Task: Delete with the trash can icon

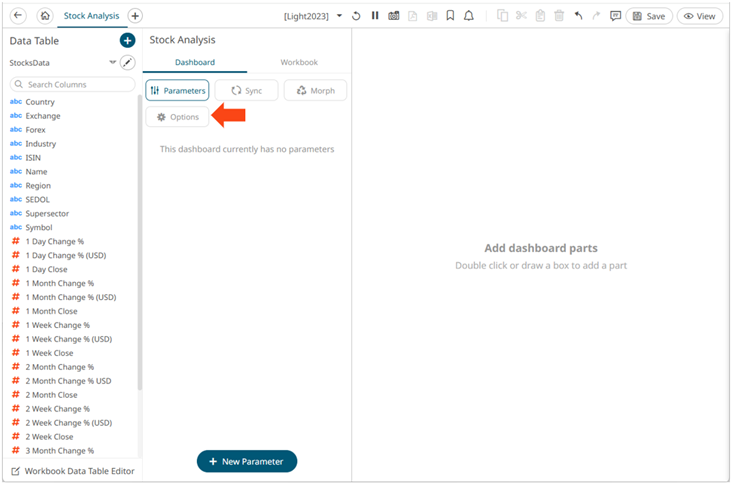Action: 559,16
